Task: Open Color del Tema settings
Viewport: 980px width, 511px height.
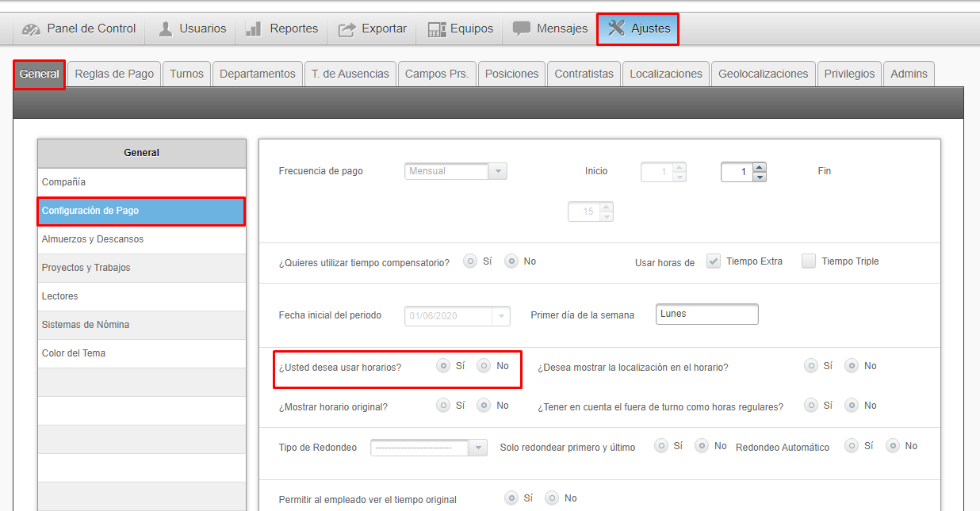Action: pyautogui.click(x=74, y=353)
